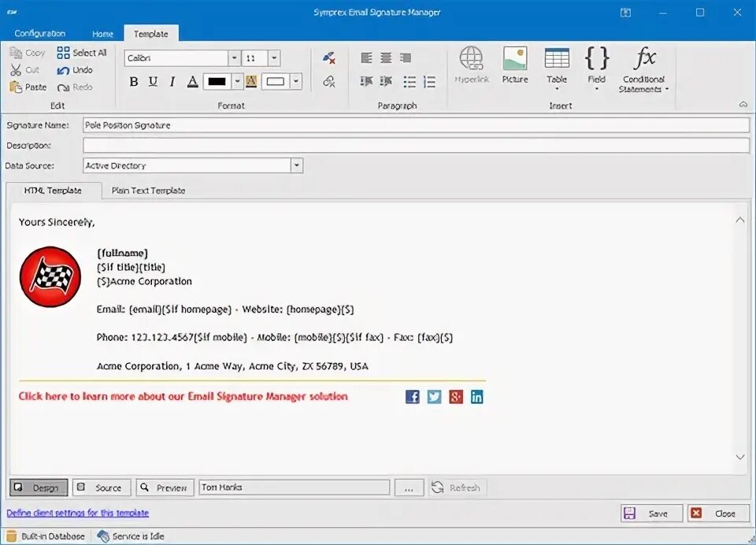The image size is (756, 545).
Task: Click the Cut scissors icon
Action: [16, 70]
